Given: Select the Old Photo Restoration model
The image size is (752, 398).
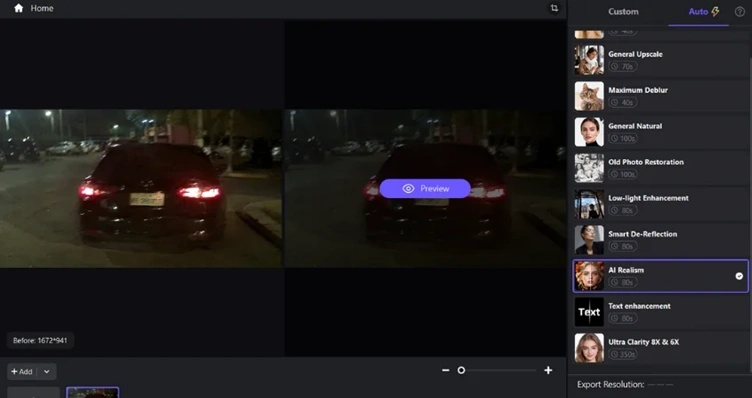Looking at the screenshot, I should (x=661, y=168).
